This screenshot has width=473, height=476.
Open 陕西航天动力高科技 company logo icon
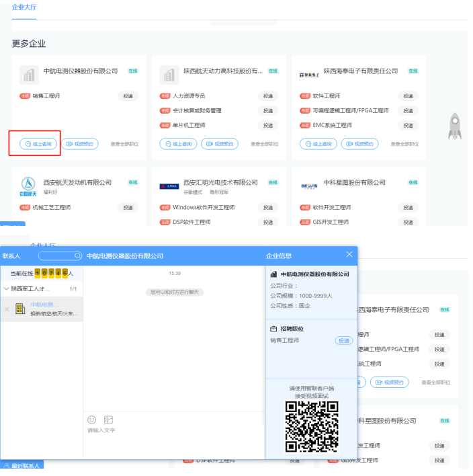click(171, 75)
